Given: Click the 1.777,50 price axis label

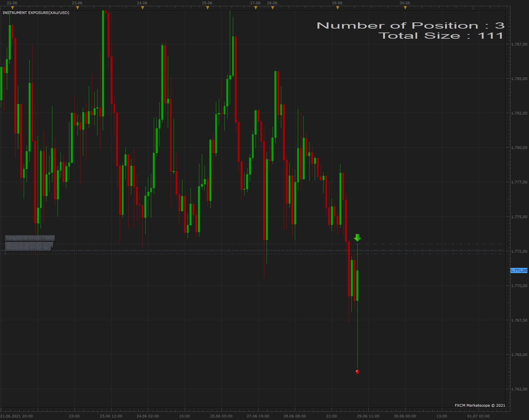Looking at the screenshot, I should (519, 182).
